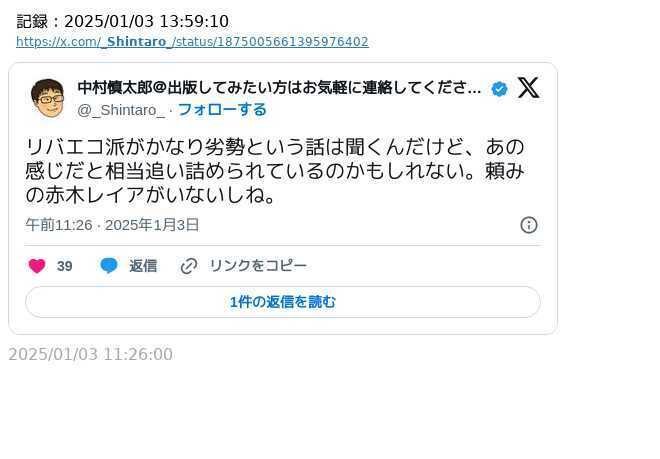Screen dimensions: 660x459
Task: Open the x.com status URL link
Action: click(192, 42)
